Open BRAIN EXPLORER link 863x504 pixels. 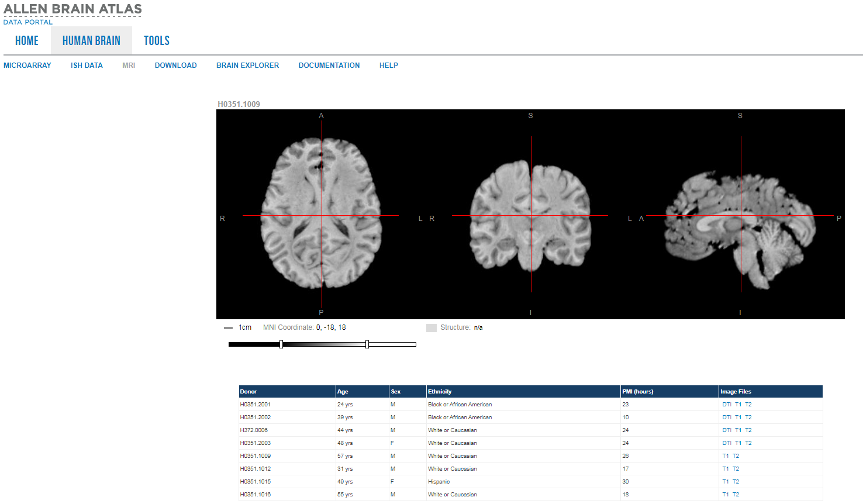[247, 65]
